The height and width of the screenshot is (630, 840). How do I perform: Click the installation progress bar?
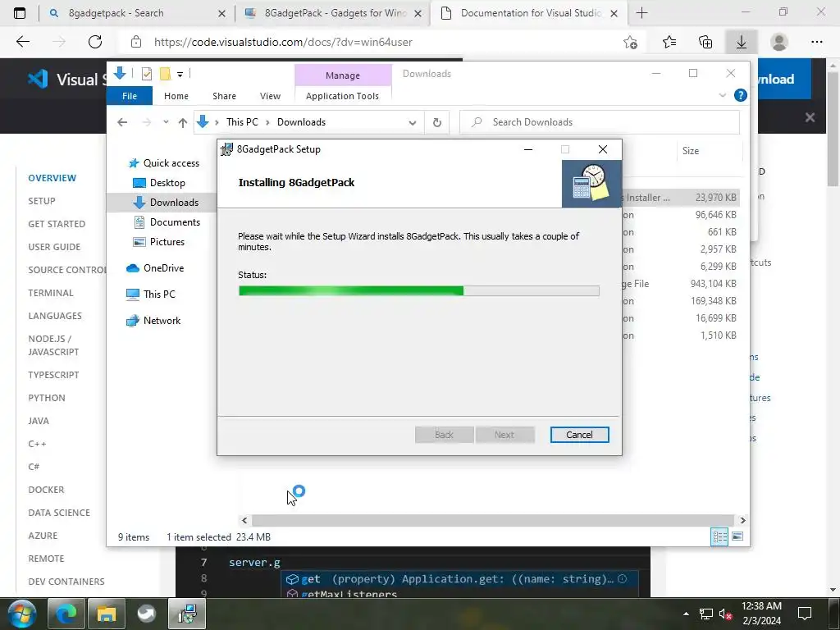coord(418,291)
